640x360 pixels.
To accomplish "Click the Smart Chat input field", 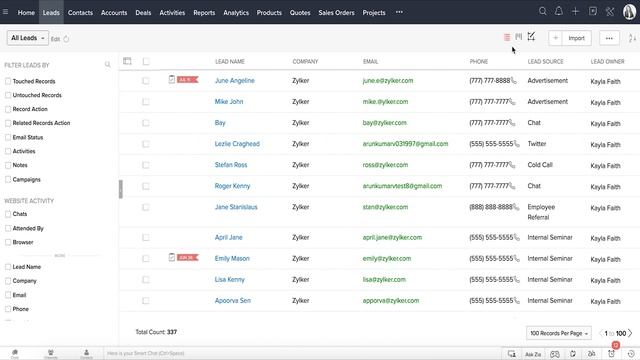I will (302, 353).
